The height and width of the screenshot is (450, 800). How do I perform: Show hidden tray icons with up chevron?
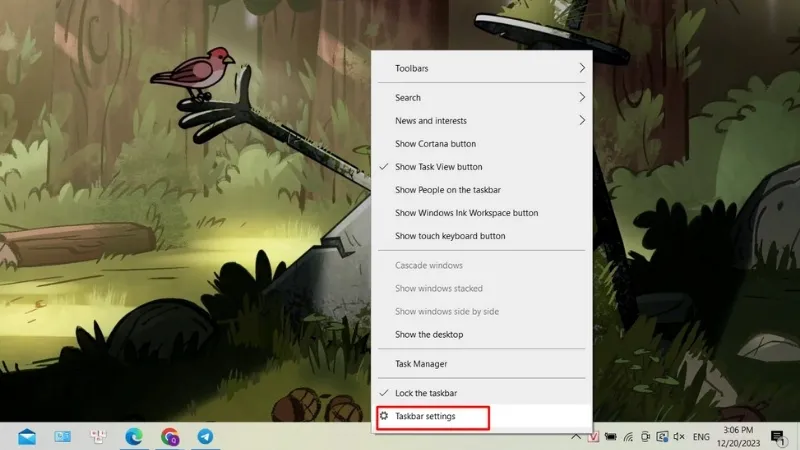coord(576,437)
